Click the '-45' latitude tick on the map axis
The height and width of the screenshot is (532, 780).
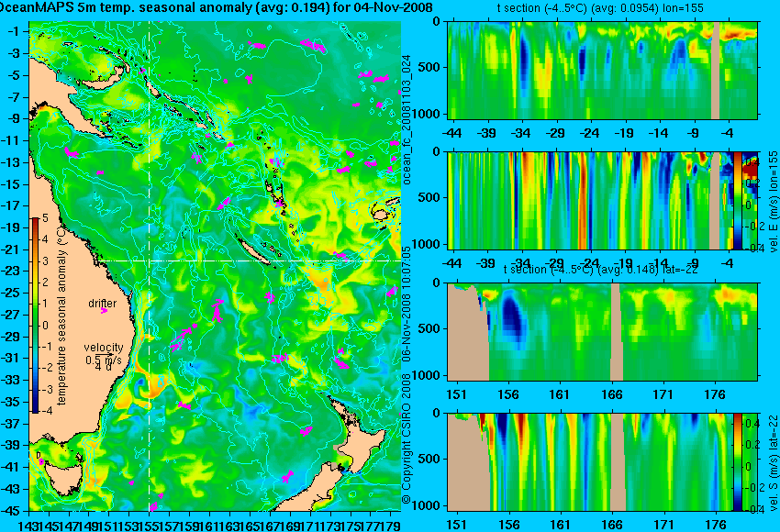tap(13, 511)
